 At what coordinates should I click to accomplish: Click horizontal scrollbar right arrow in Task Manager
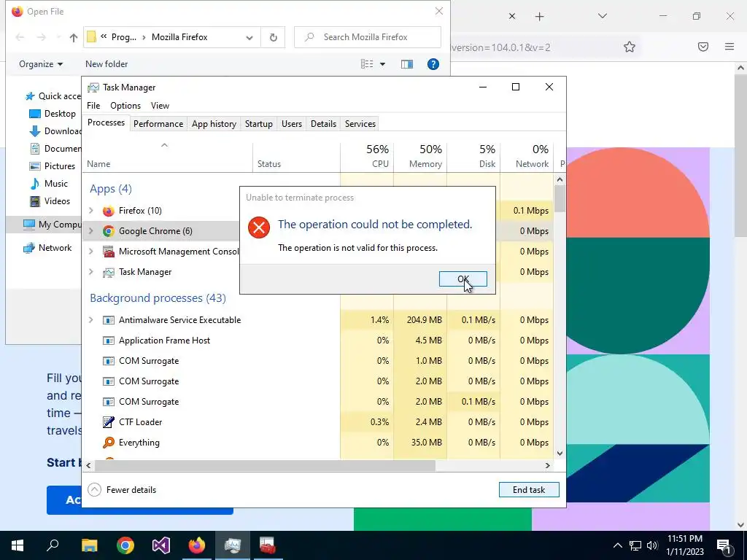[547, 465]
